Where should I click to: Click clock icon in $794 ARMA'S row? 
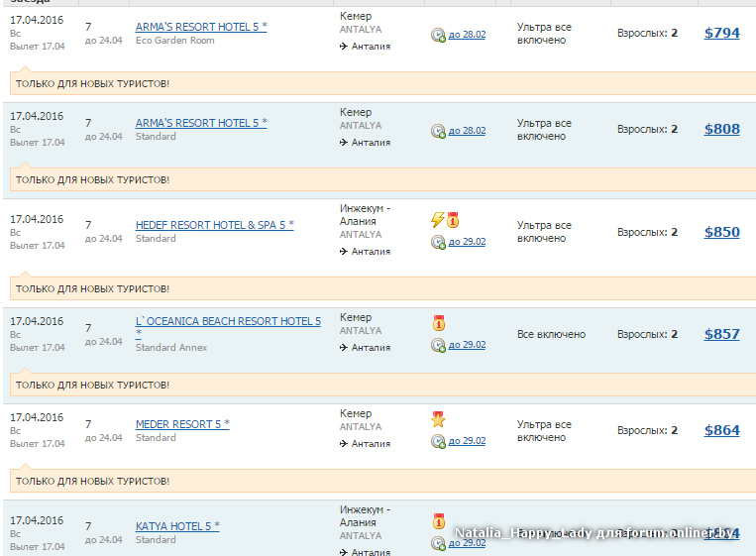(438, 36)
